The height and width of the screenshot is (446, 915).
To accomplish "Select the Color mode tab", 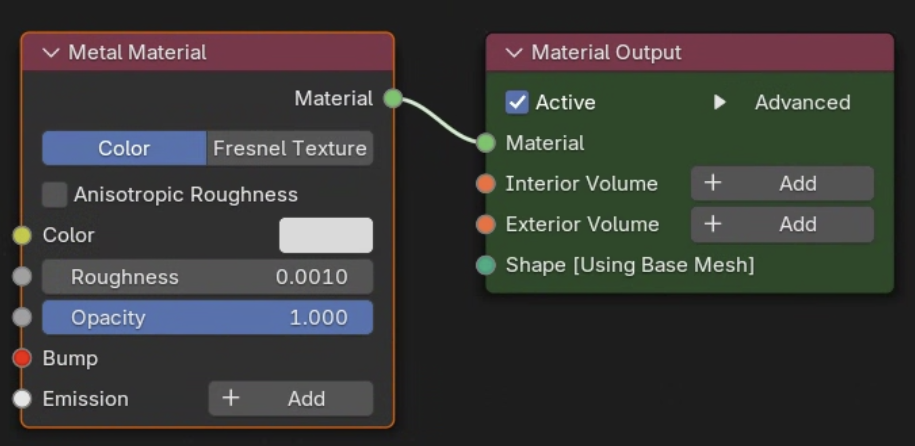I will (x=124, y=148).
